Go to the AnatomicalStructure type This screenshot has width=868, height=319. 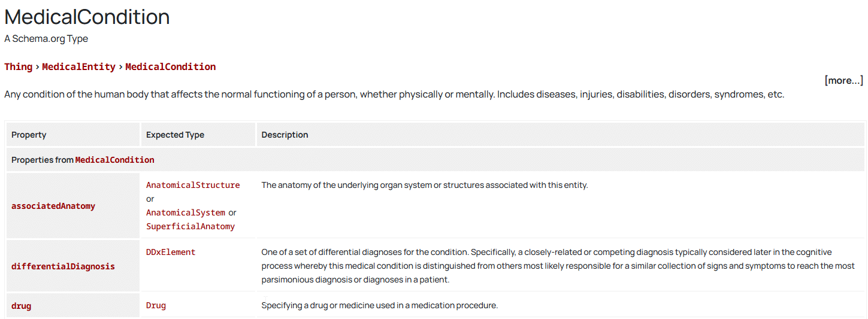[193, 185]
